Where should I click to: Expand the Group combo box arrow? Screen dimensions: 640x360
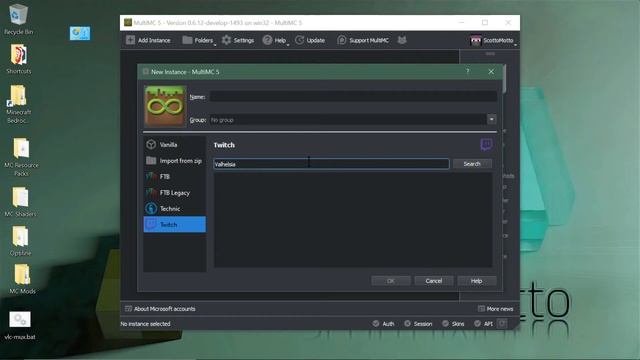click(491, 119)
